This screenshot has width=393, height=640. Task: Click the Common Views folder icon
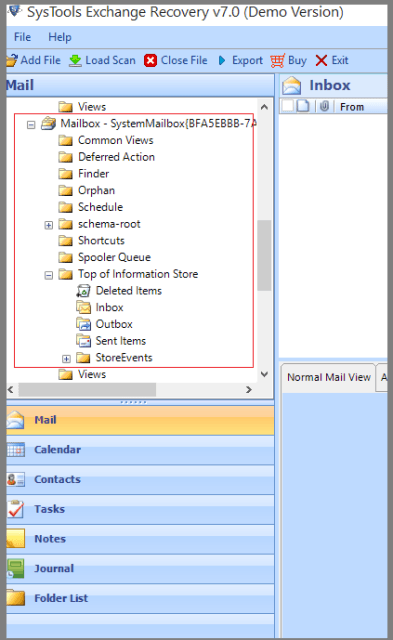tap(65, 140)
